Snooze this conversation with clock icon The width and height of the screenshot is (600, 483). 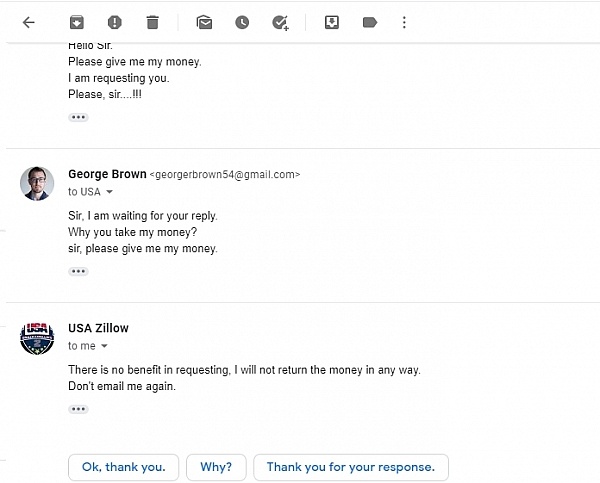[x=242, y=23]
